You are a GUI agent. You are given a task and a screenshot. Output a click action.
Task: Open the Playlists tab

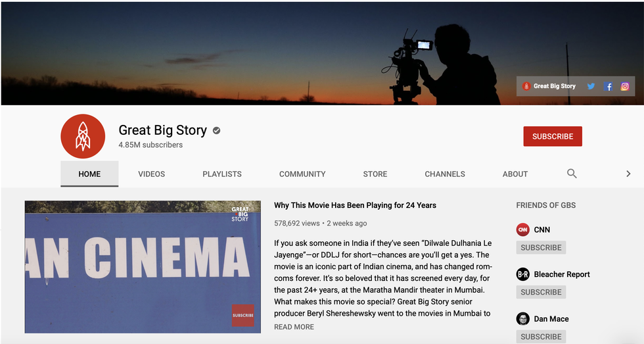pyautogui.click(x=222, y=174)
